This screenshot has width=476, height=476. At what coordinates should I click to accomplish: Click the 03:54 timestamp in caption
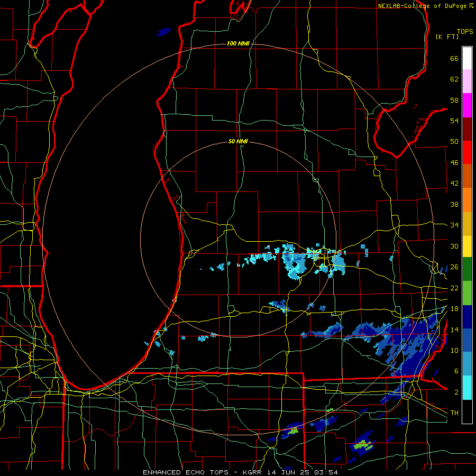point(327,472)
